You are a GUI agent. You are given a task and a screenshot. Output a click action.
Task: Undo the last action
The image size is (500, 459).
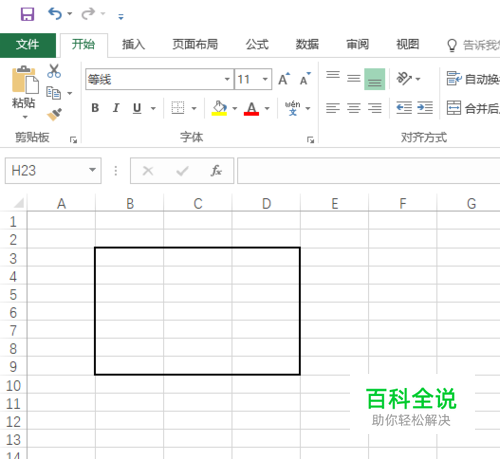pos(55,14)
